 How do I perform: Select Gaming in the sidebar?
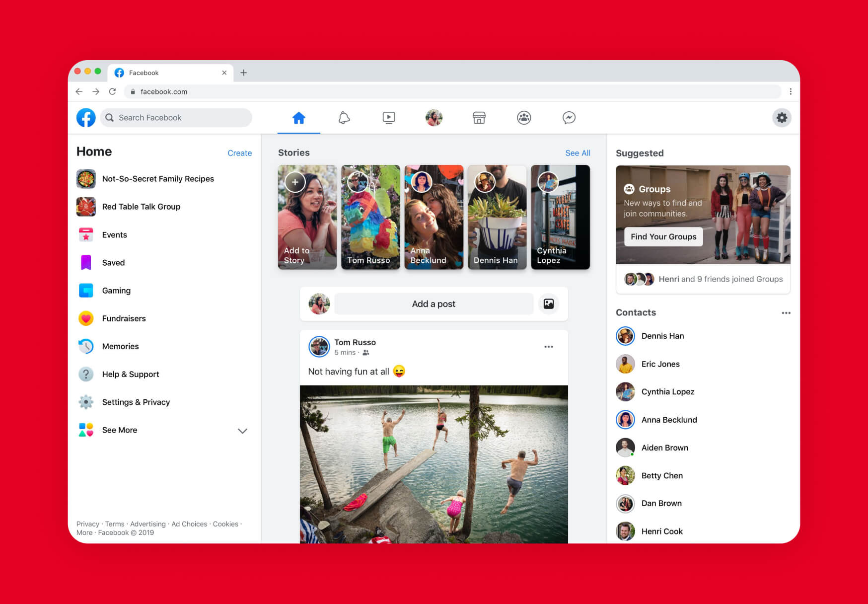(116, 291)
